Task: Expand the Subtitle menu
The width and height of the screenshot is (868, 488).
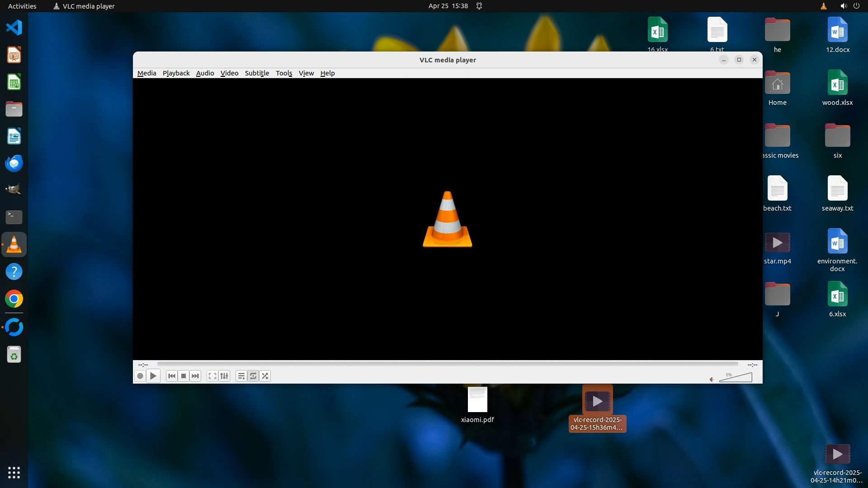Action: click(x=257, y=73)
